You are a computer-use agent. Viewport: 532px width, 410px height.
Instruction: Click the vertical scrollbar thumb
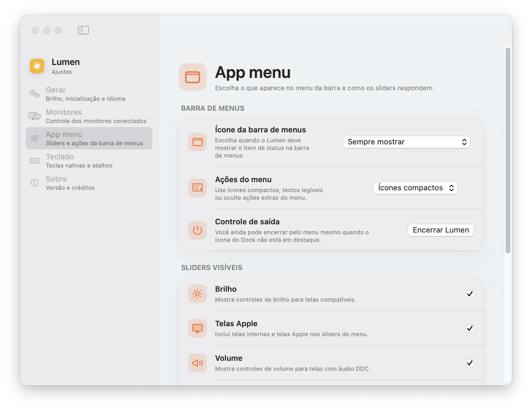(x=508, y=150)
